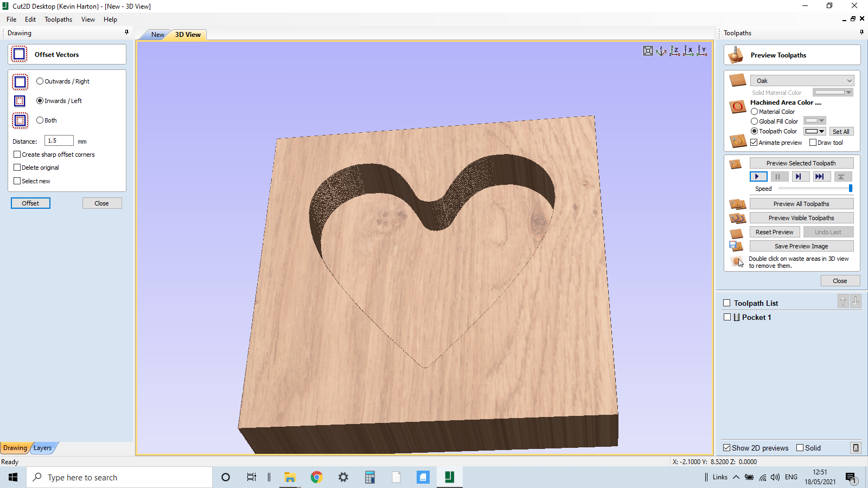The image size is (868, 488).
Task: Click the Preview Selected Toolpath icon
Action: [736, 164]
